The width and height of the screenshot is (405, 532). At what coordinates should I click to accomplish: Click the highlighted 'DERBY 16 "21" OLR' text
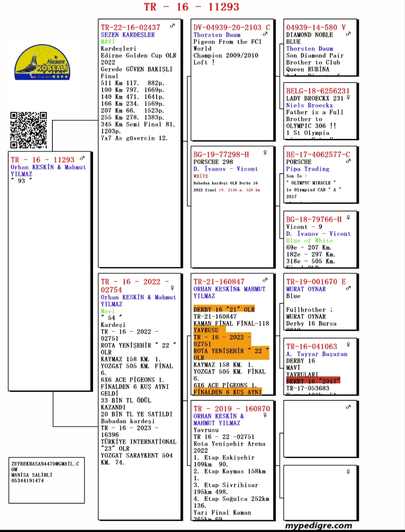pos(224,310)
